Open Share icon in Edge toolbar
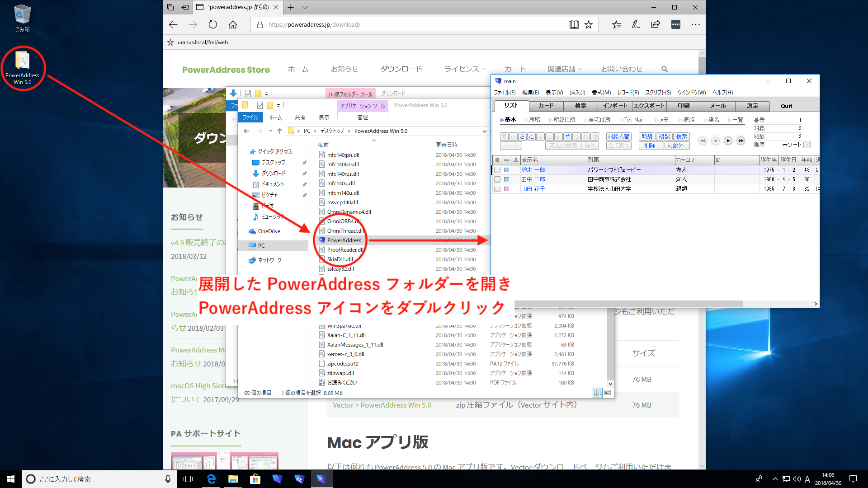Viewport: 868px width, 488px height. 655,25
